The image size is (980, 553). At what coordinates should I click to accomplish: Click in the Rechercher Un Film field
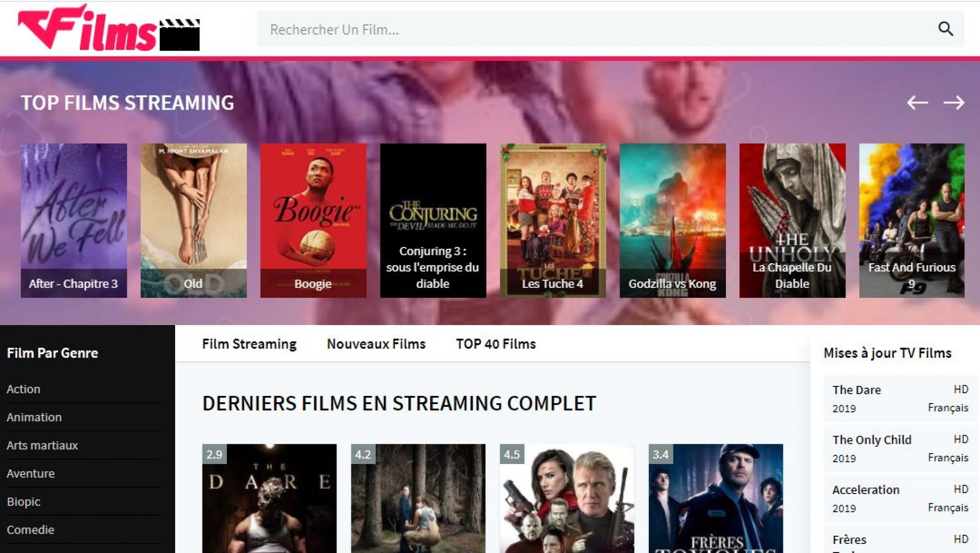point(574,29)
